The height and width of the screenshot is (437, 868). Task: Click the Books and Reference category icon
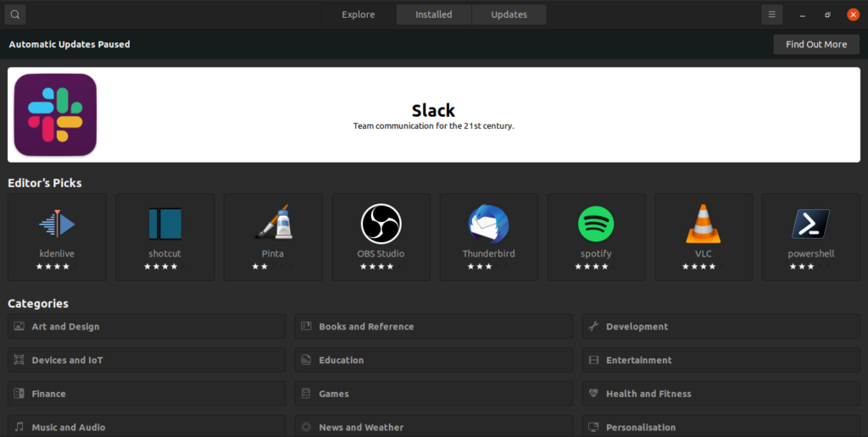click(306, 326)
